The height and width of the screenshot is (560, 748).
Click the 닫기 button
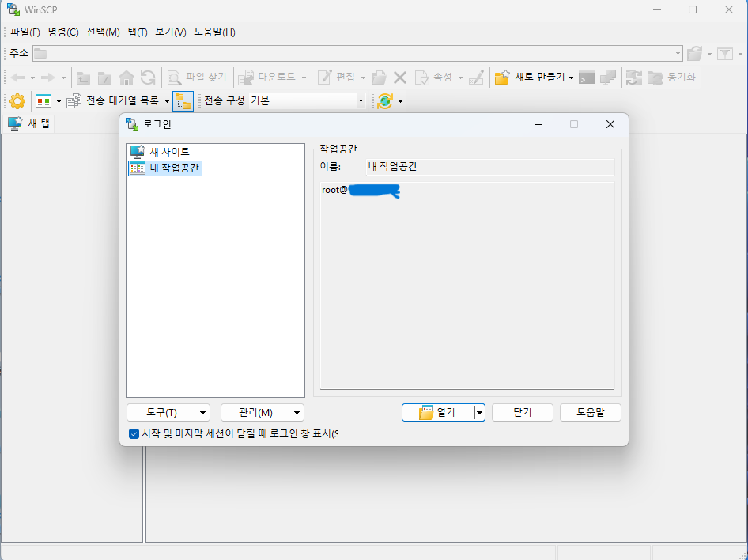click(x=523, y=413)
